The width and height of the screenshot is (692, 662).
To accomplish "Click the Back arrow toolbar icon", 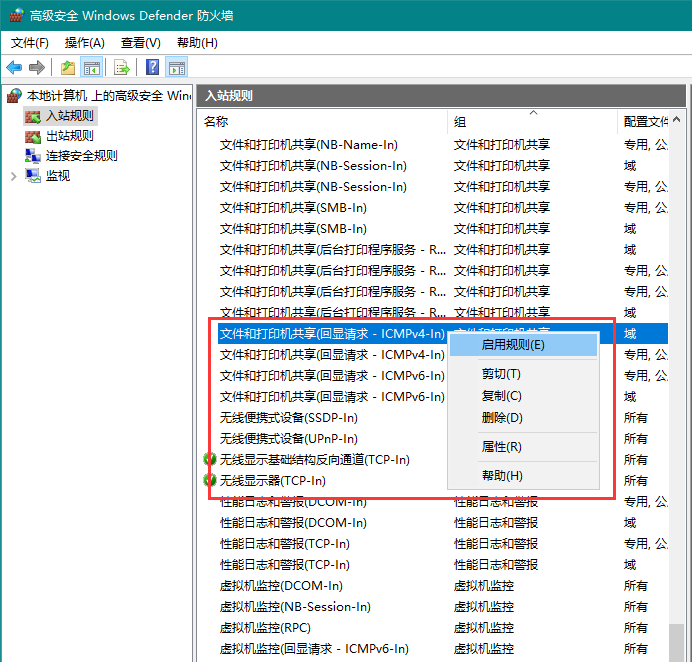I will (x=14, y=68).
